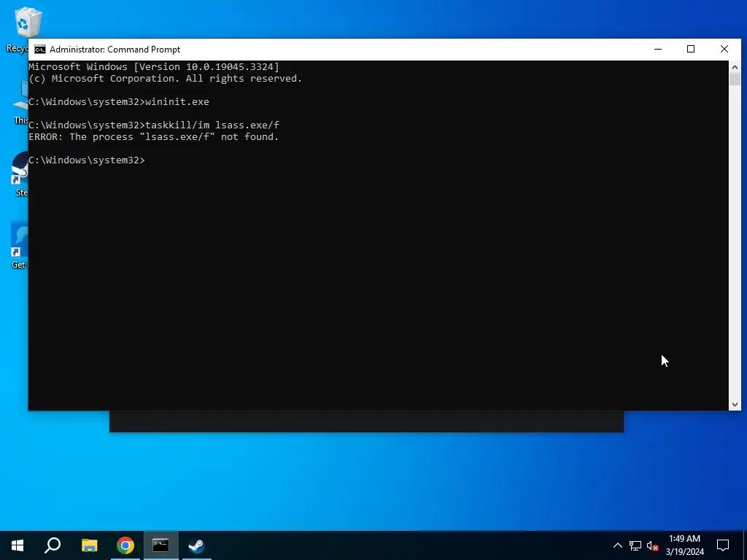The height and width of the screenshot is (560, 747).
Task: Click the console scrollbar down arrow
Action: click(735, 404)
